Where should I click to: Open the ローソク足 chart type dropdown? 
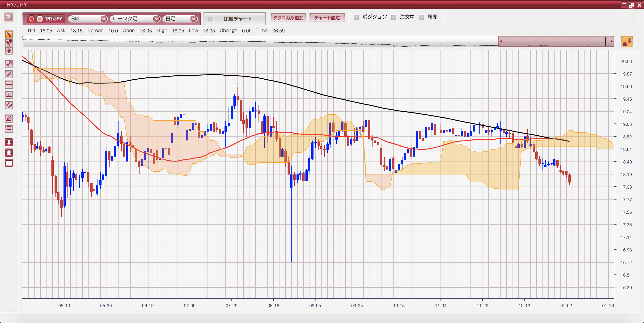(135, 19)
